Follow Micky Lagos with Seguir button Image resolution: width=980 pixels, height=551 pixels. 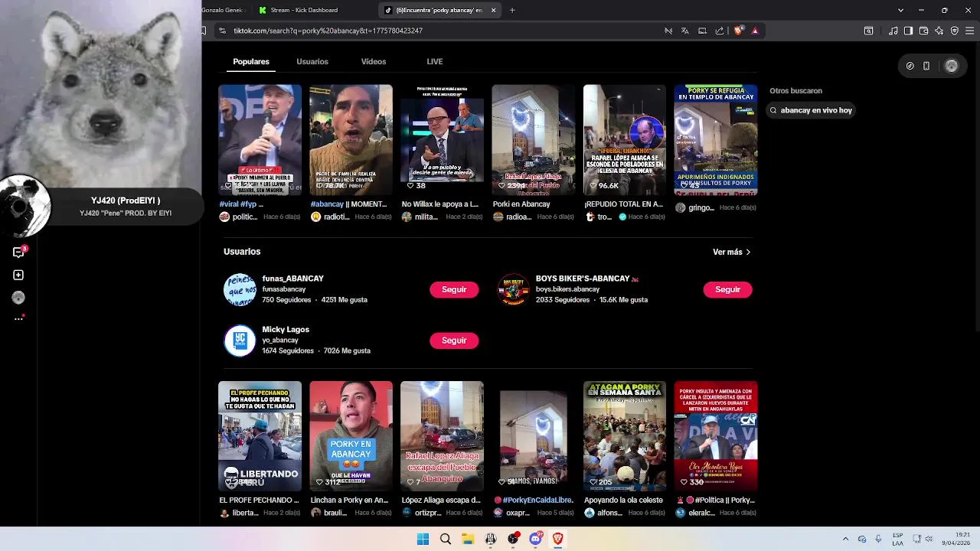tap(454, 340)
